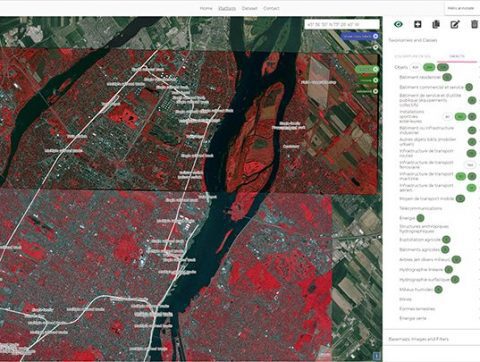The width and height of the screenshot is (480, 362).
Task: Select the trash delete tool icon
Action: point(474,24)
